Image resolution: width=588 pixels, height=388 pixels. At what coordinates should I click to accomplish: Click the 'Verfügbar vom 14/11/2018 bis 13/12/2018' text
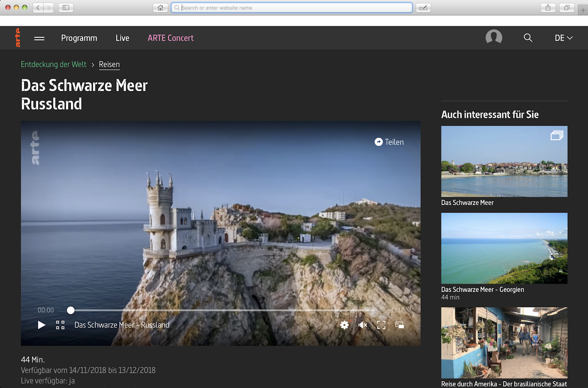click(x=88, y=370)
